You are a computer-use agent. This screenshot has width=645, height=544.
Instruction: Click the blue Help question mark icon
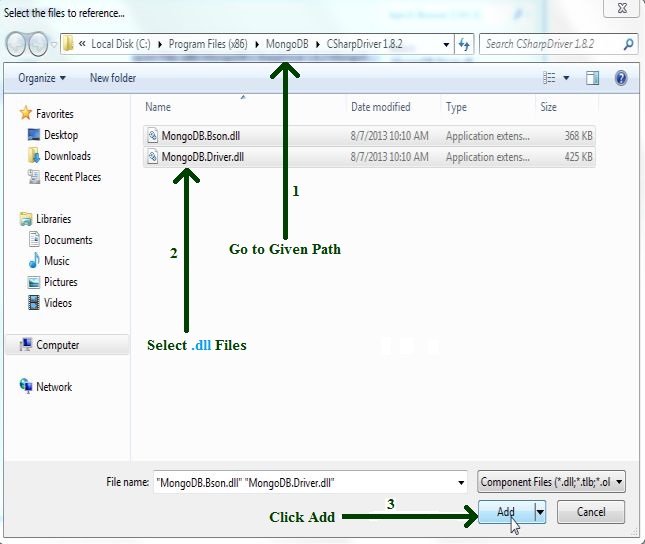click(x=621, y=77)
